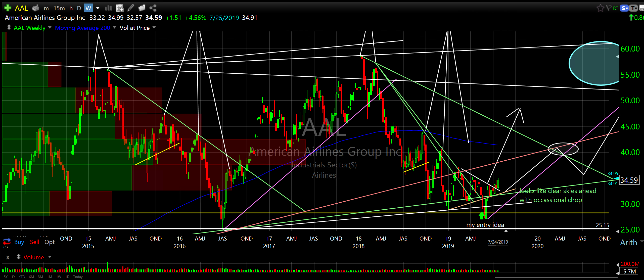Click the Sell button
644x280 pixels.
[34, 242]
